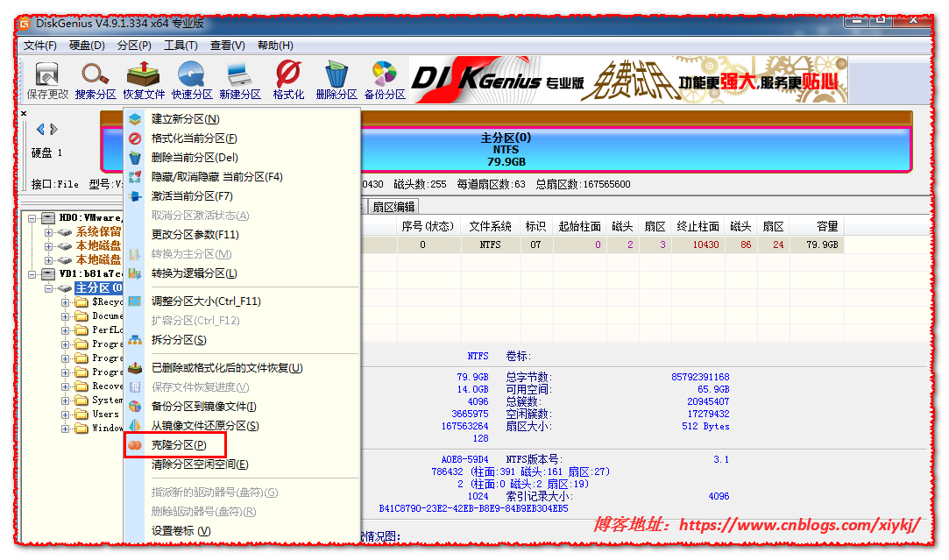The width and height of the screenshot is (949, 560).
Task: Collapse the HD0:VMware disk node
Action: pos(32,218)
